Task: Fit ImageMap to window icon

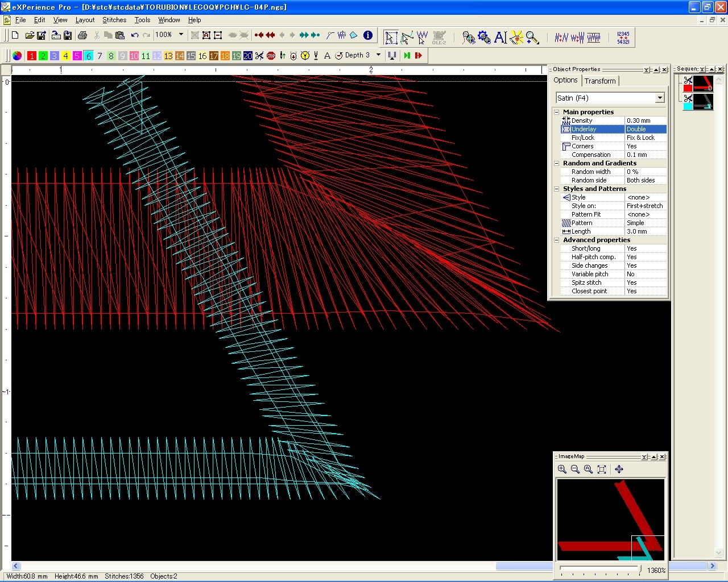Action: [x=602, y=469]
